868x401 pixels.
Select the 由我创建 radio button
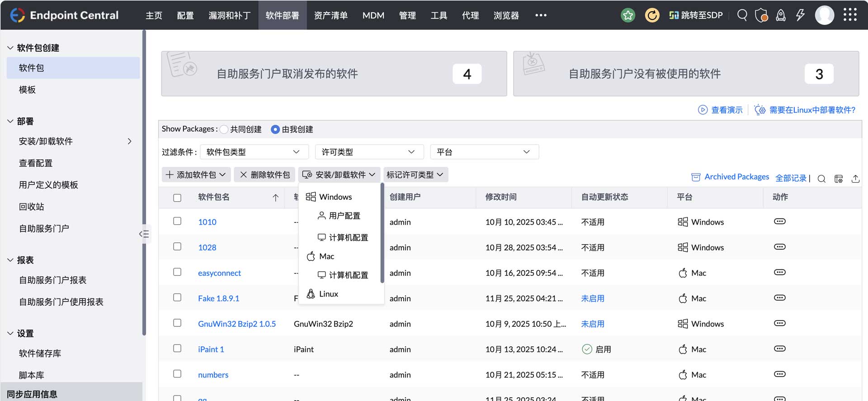(x=275, y=129)
